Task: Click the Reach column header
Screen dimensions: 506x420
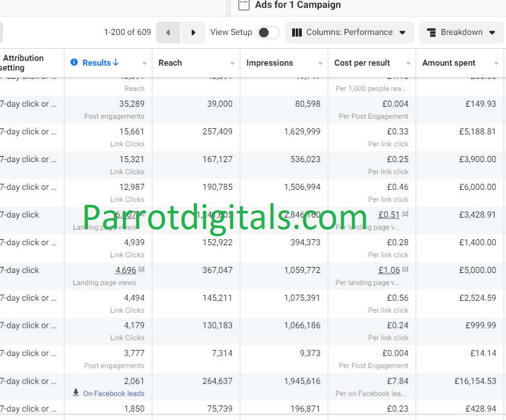Action: tap(170, 63)
